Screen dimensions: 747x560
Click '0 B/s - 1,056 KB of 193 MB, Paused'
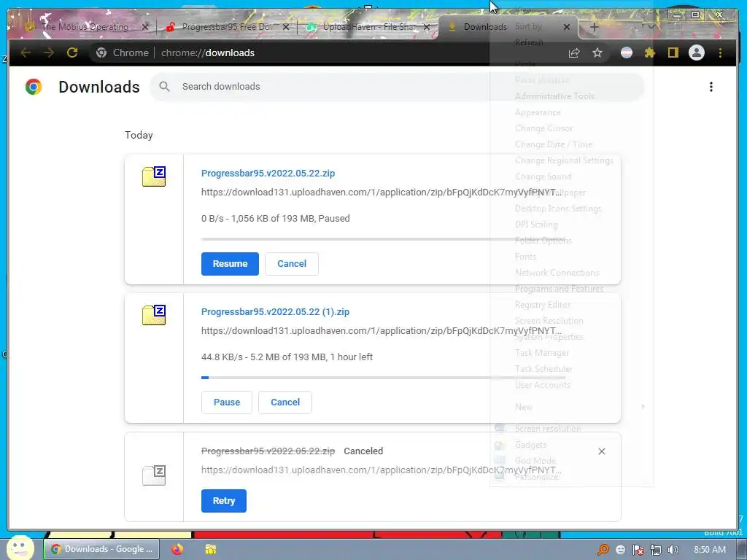click(x=275, y=219)
